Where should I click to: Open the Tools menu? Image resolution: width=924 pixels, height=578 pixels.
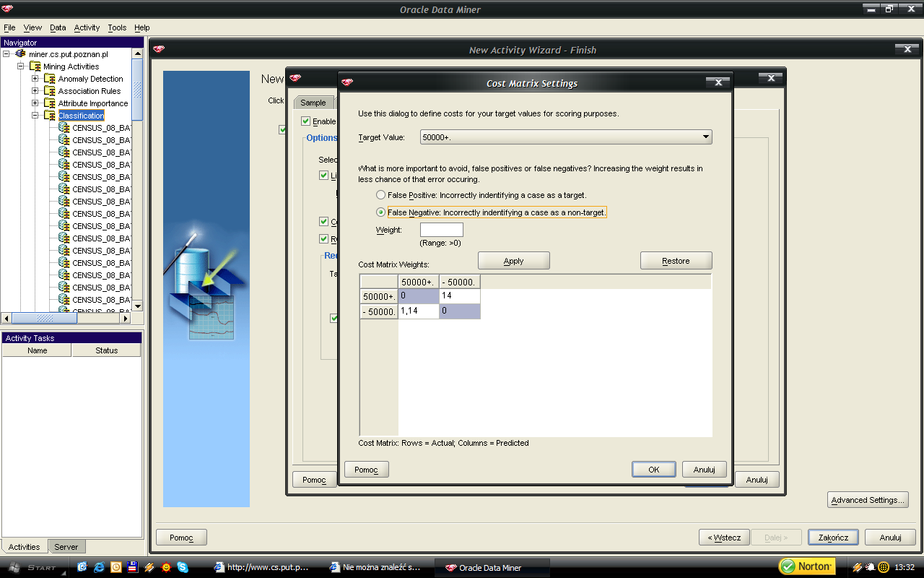click(117, 27)
